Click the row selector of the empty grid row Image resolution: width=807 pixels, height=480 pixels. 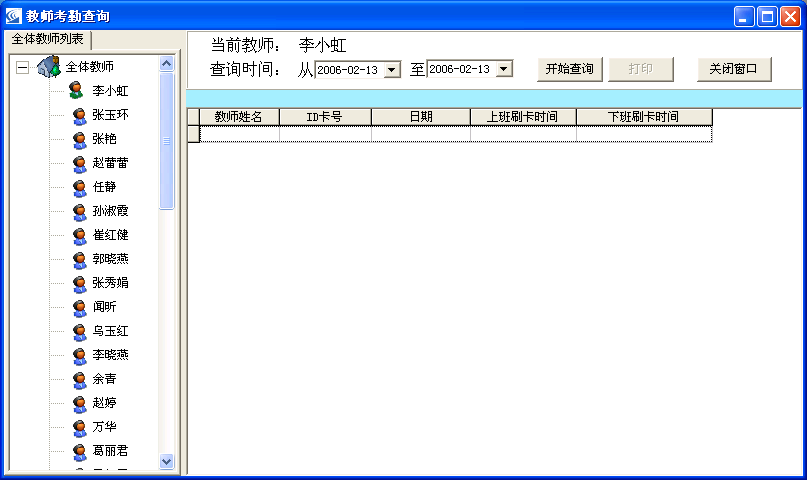click(194, 134)
